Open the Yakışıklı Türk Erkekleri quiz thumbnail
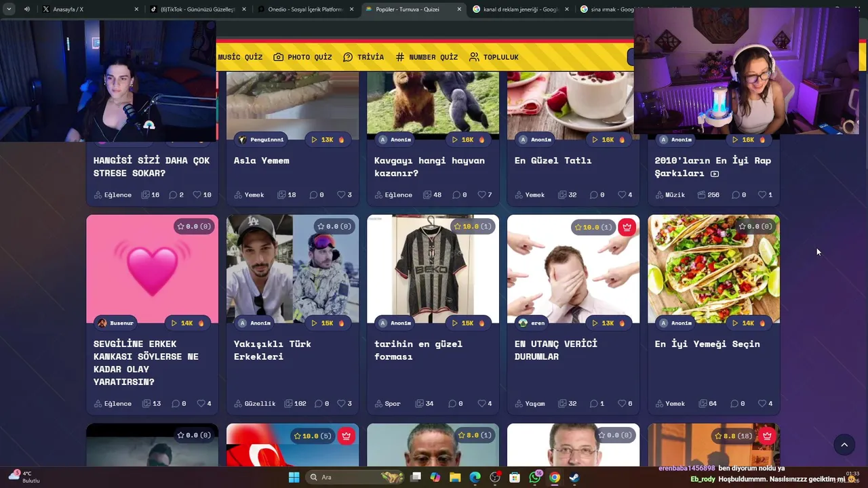Screen dimensions: 868x488 point(292,268)
